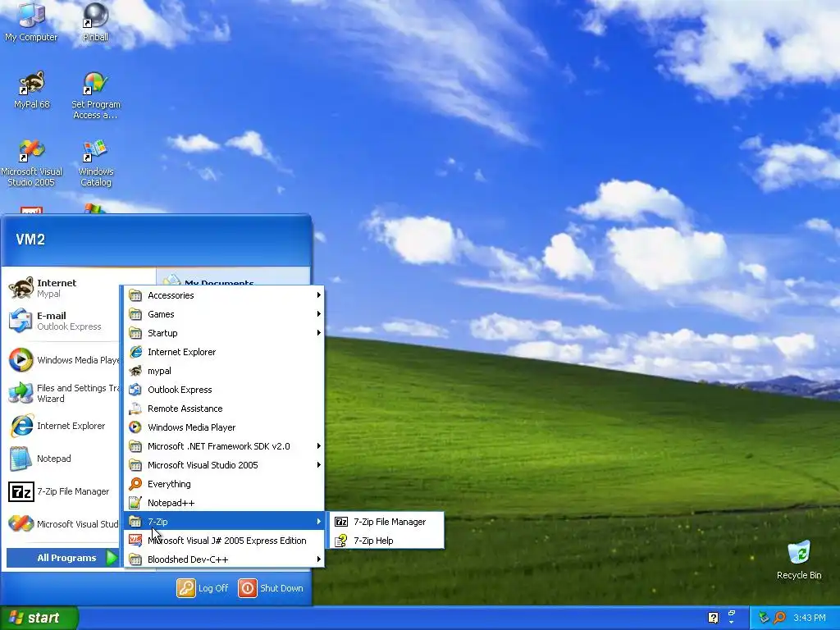Expand Bloodshed Dev-C++ submenu
This screenshot has height=630, width=840.
pyautogui.click(x=224, y=559)
